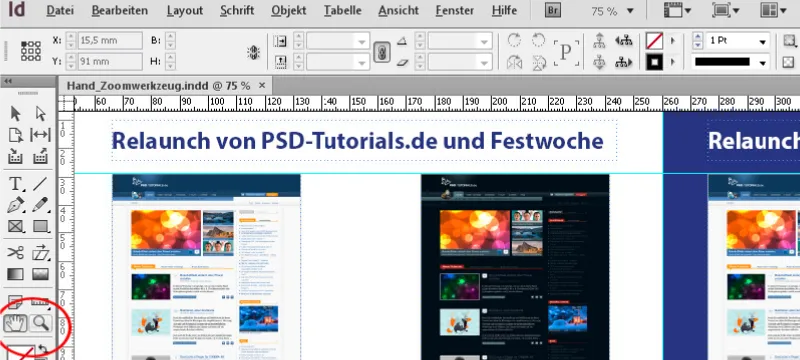This screenshot has height=360, width=800.
Task: Open the Fenster menu
Action: click(456, 10)
